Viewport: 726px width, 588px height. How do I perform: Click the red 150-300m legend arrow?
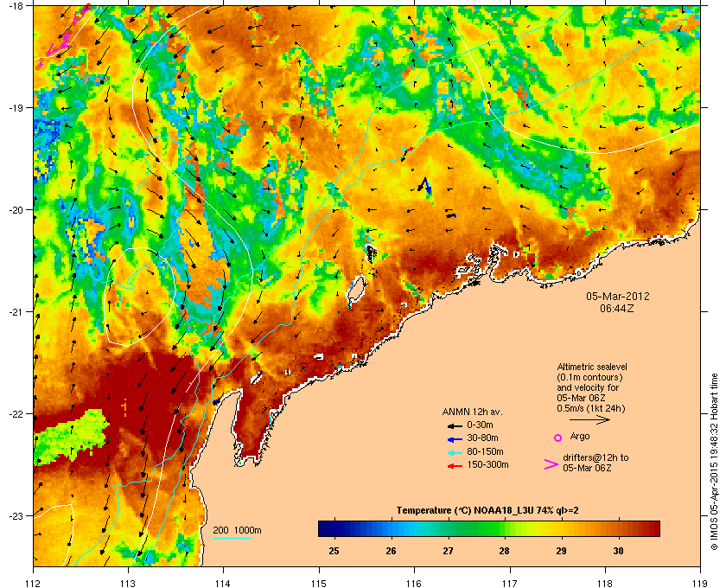click(455, 466)
